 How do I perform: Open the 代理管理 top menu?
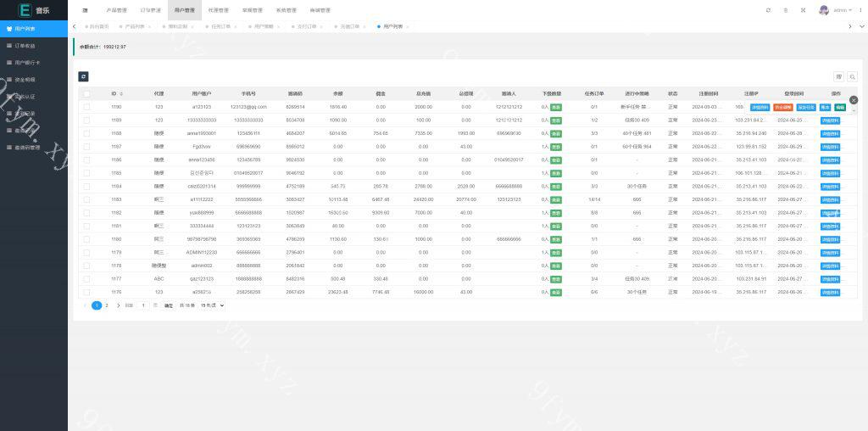click(218, 10)
